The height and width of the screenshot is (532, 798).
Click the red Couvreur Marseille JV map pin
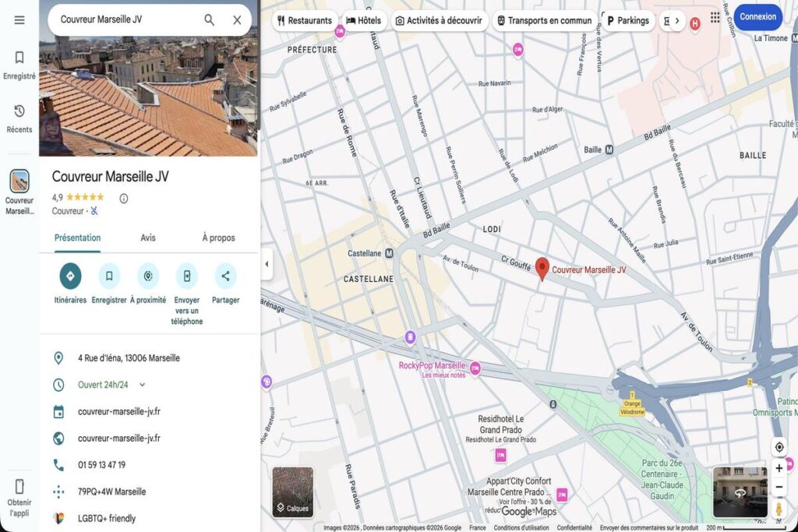pos(542,269)
